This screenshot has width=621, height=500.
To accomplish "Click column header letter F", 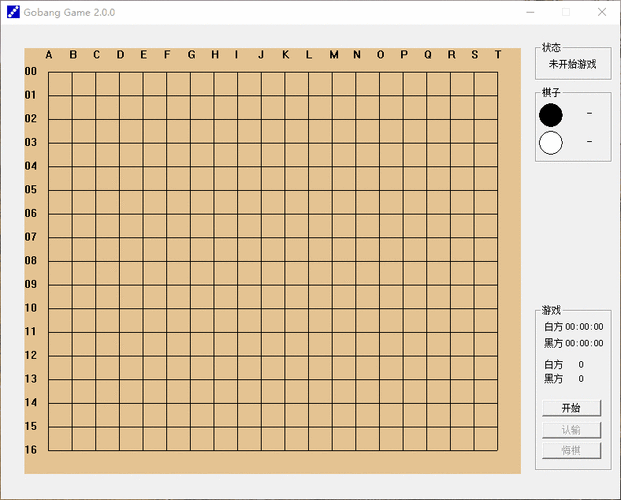I will tap(167, 55).
